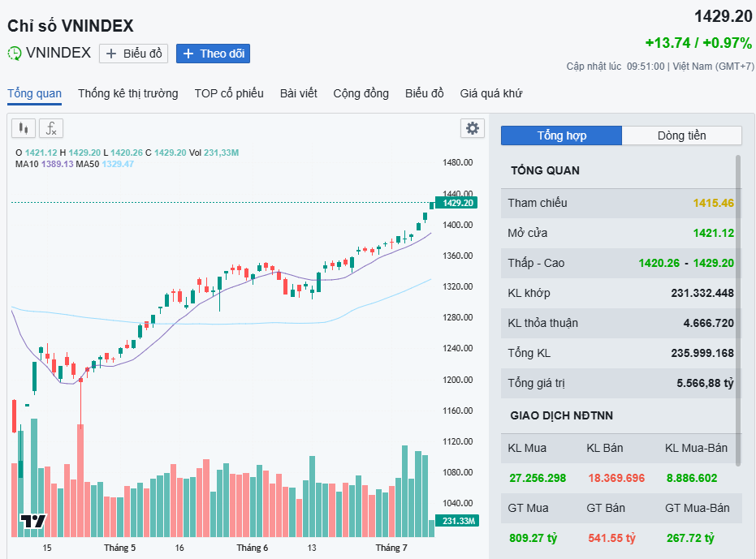Screen dimensions: 756x559
Task: Click the 1040.00 price axis label
Action: (x=457, y=503)
